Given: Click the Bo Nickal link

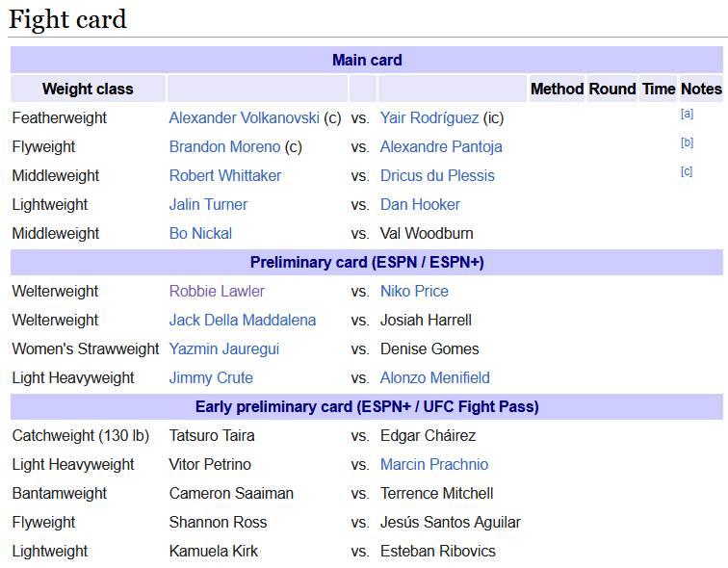Looking at the screenshot, I should 200,233.
